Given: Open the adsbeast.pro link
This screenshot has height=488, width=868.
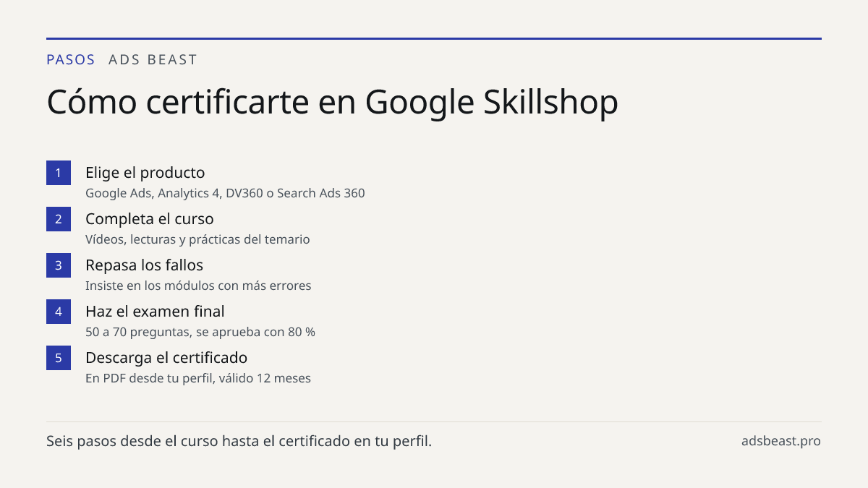Looking at the screenshot, I should click(x=781, y=441).
